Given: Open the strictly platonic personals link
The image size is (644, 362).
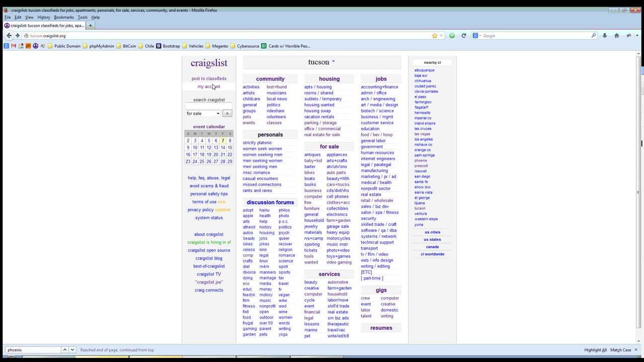Looking at the screenshot, I should (257, 143).
